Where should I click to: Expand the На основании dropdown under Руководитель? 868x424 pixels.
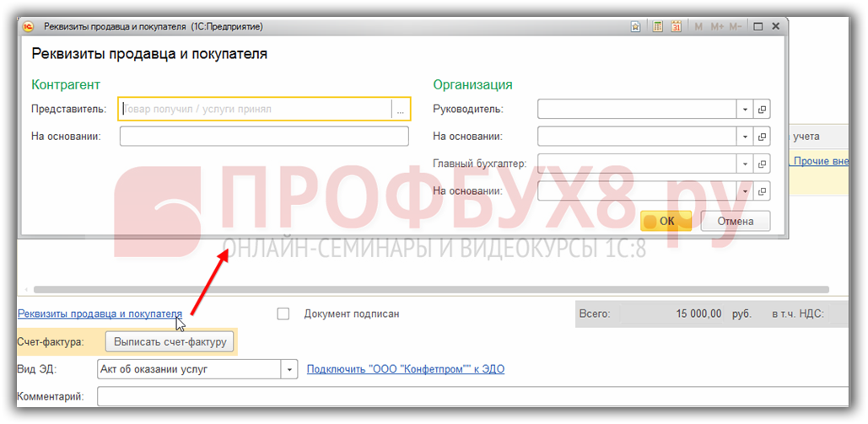(745, 137)
